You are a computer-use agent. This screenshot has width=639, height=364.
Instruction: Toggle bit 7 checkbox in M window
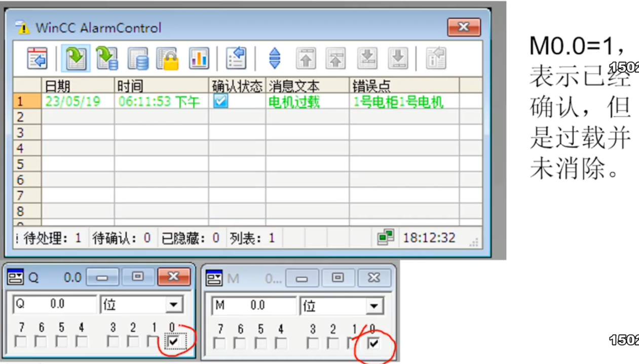point(219,343)
